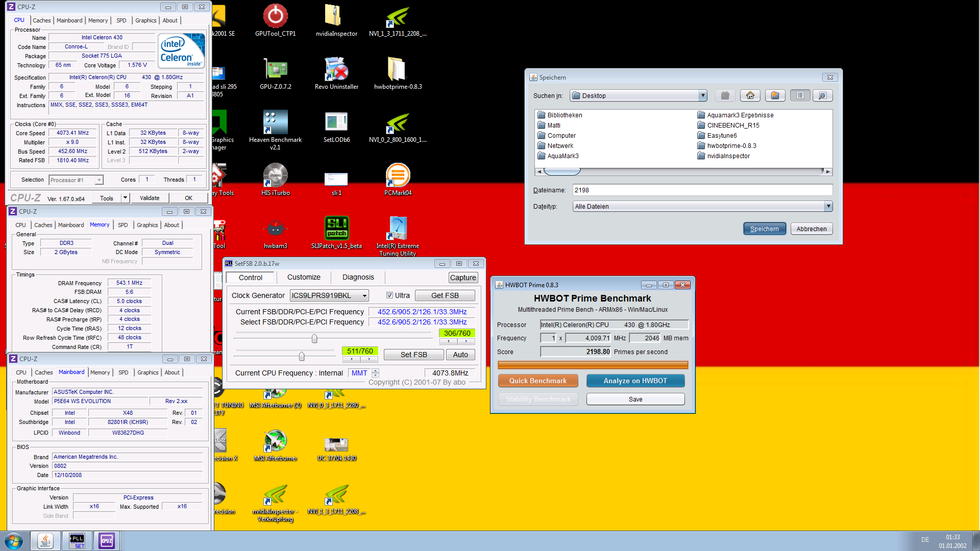Launch the PCMark04 desktop icon
This screenshot has height=551, width=980.
398,180
